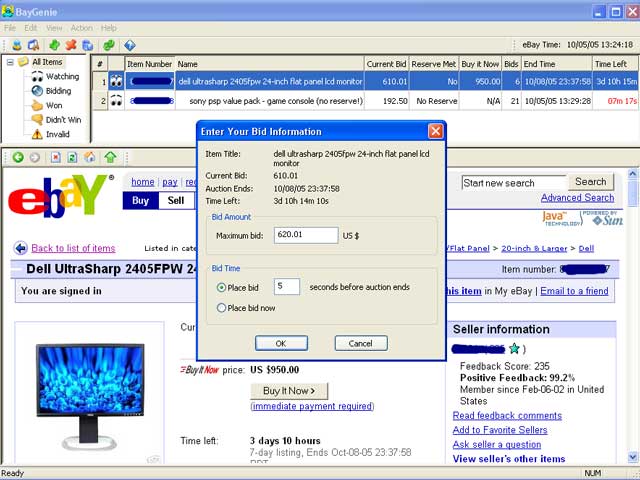The image size is (640, 480).
Task: Click the browser stop icon
Action: tap(56, 157)
